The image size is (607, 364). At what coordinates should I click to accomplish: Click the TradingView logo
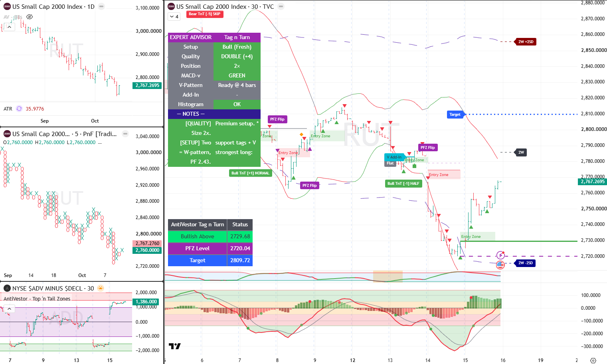tap(175, 346)
